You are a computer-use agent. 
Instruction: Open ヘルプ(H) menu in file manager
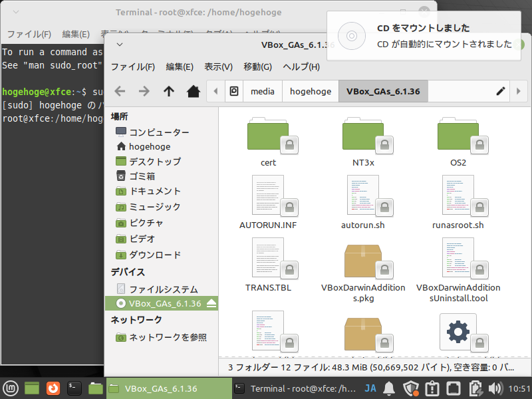[x=301, y=67]
